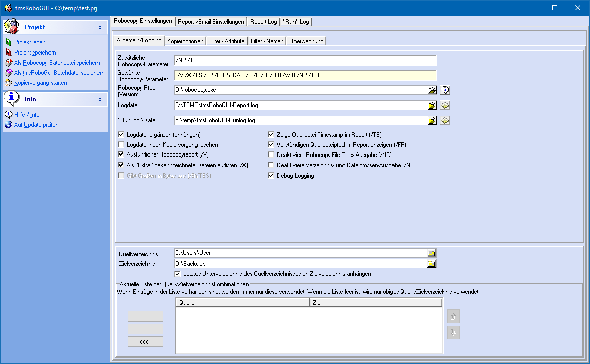
Task: Collapse the Projekt sidebar panel
Action: [100, 27]
